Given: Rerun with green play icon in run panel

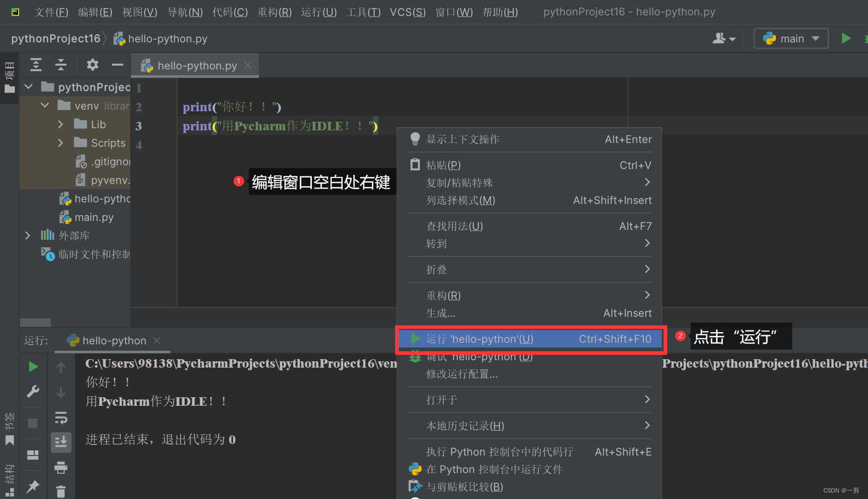Looking at the screenshot, I should (33, 367).
